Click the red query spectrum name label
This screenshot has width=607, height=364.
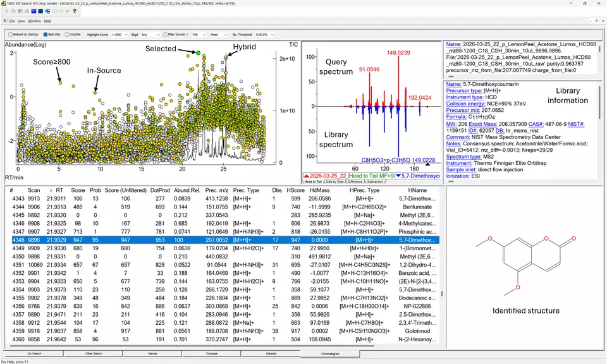click(x=326, y=176)
